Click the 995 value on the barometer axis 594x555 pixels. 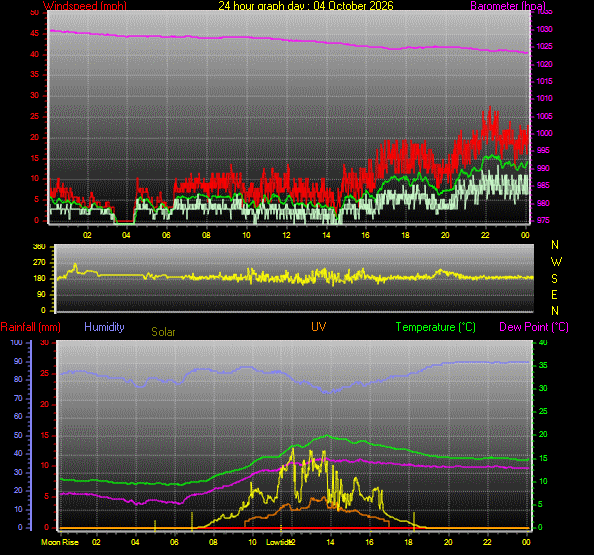543,150
